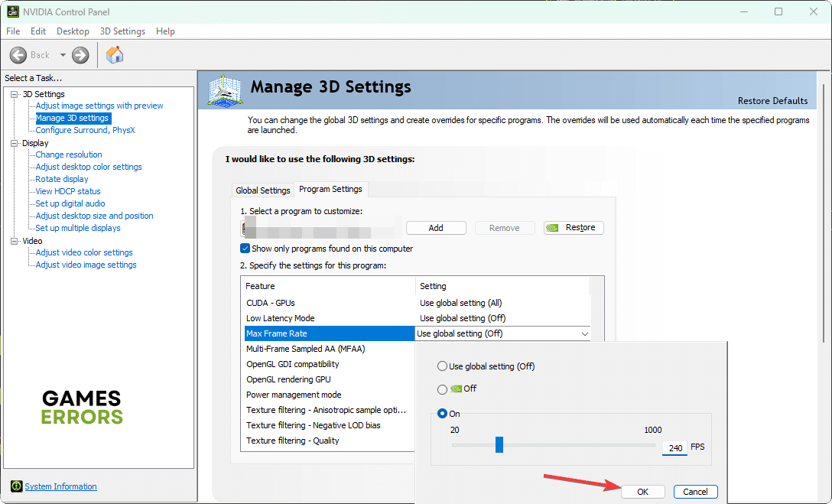Open the Back history dropdown arrow
This screenshot has width=832, height=504.
(x=63, y=55)
